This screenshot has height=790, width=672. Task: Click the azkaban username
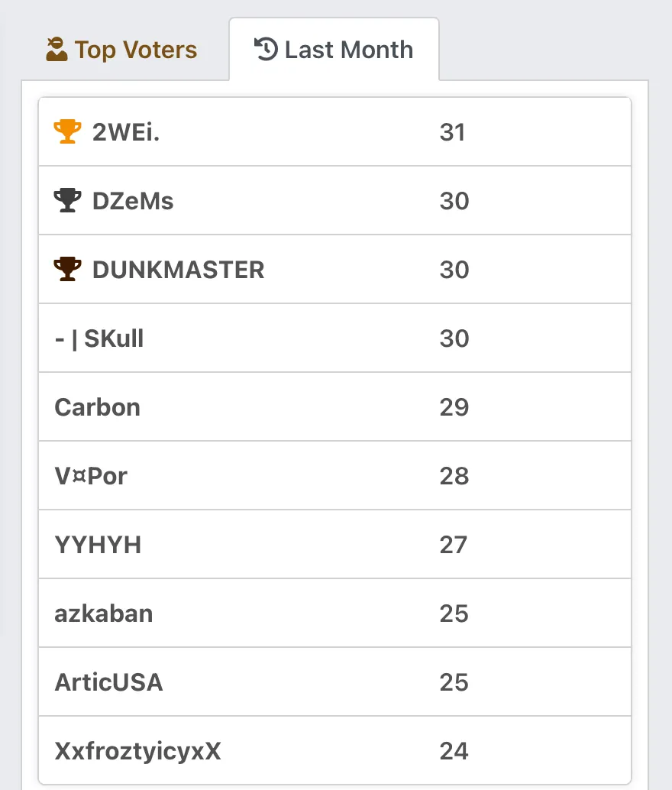pos(103,614)
